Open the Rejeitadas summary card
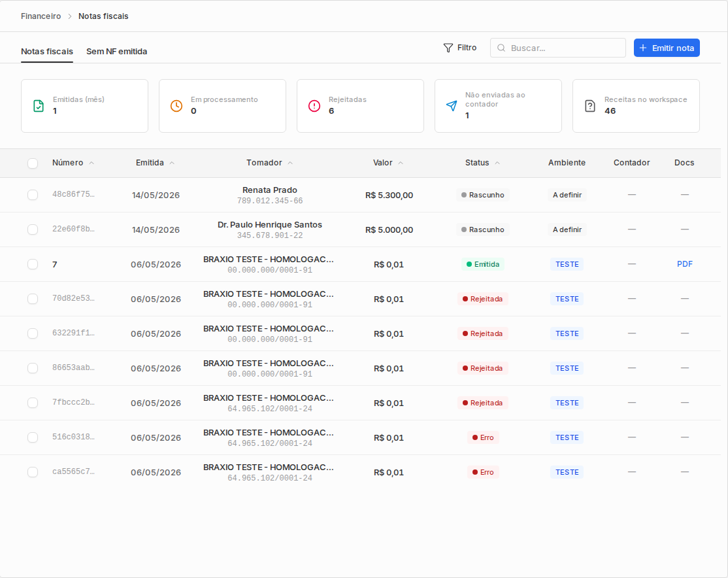 tap(360, 106)
